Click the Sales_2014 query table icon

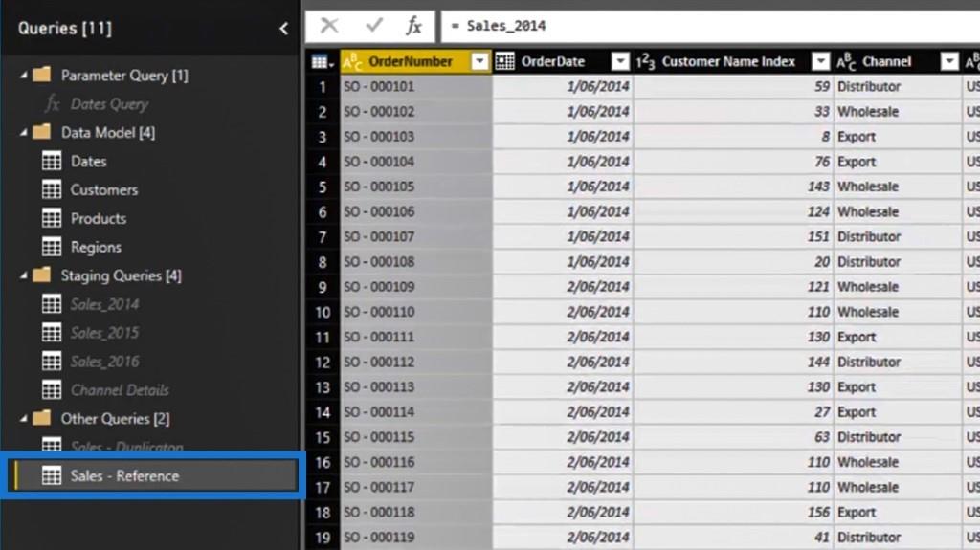coord(52,304)
